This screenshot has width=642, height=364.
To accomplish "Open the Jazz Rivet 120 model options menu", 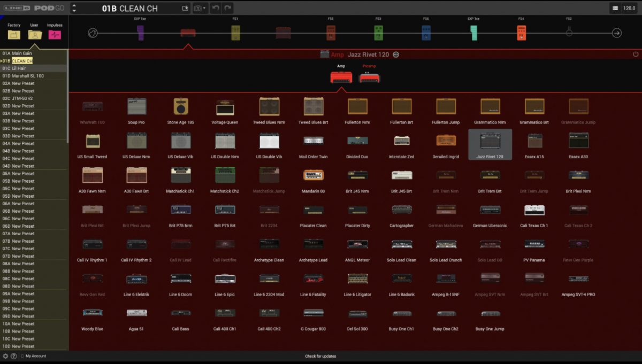I will click(396, 55).
